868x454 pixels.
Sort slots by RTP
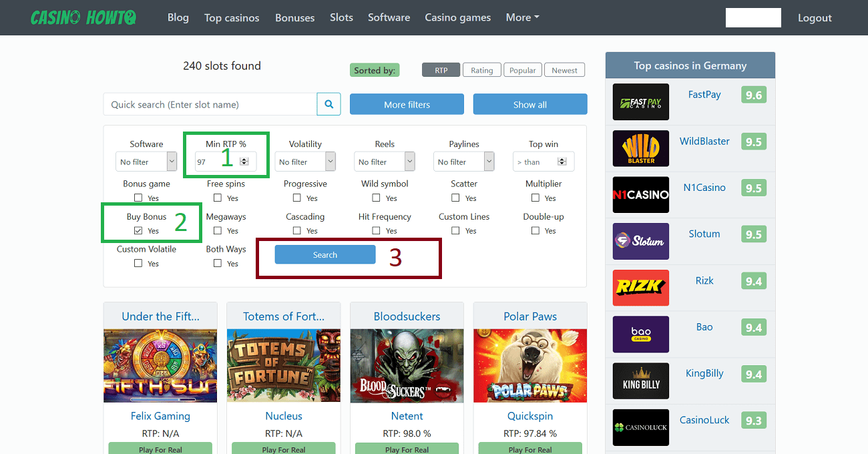pos(441,70)
